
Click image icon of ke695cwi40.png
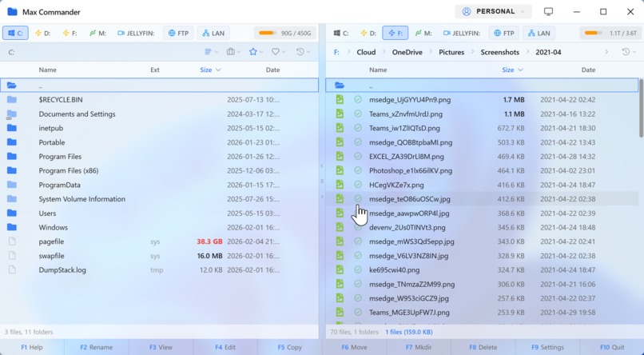click(x=340, y=270)
